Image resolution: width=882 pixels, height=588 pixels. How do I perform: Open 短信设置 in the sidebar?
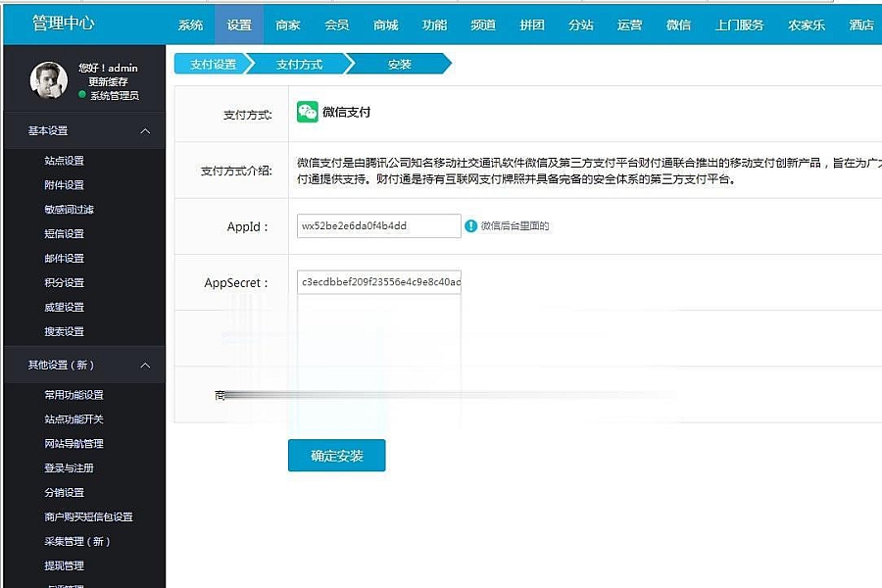tap(64, 233)
